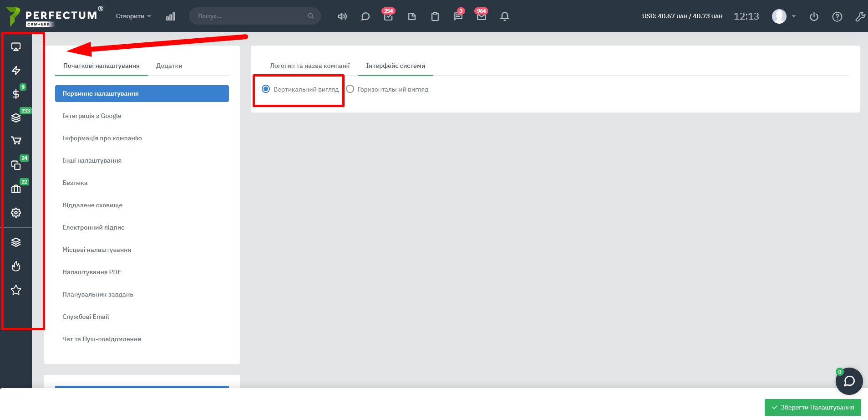Switch to Логотип та назва компанії tab
868x420 pixels.
(310, 66)
